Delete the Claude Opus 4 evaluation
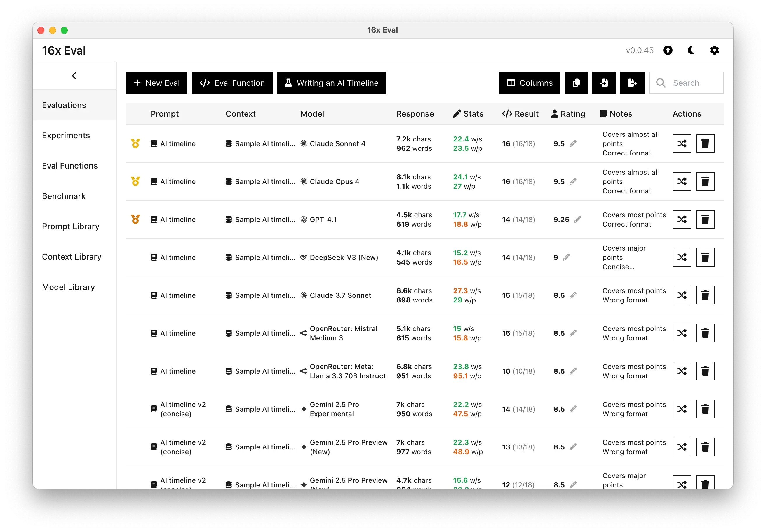 [705, 182]
